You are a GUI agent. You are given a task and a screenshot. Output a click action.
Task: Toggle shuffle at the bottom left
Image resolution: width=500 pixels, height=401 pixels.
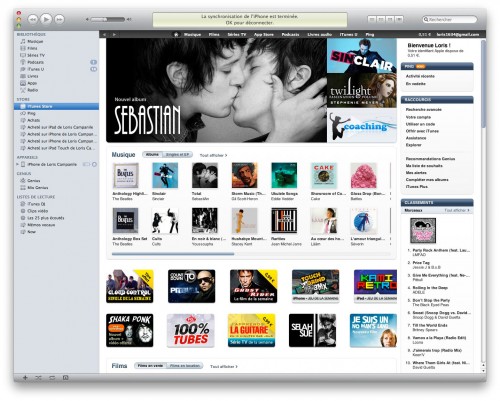[38, 378]
